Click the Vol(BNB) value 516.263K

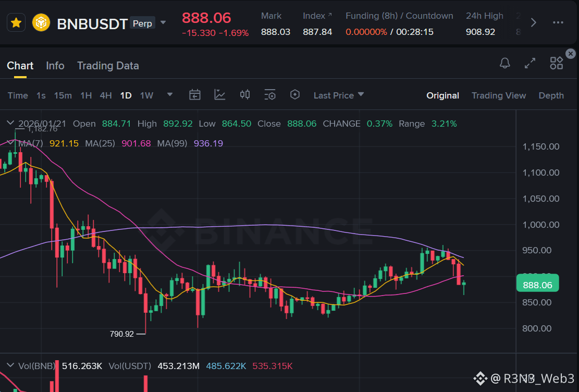[x=82, y=366]
